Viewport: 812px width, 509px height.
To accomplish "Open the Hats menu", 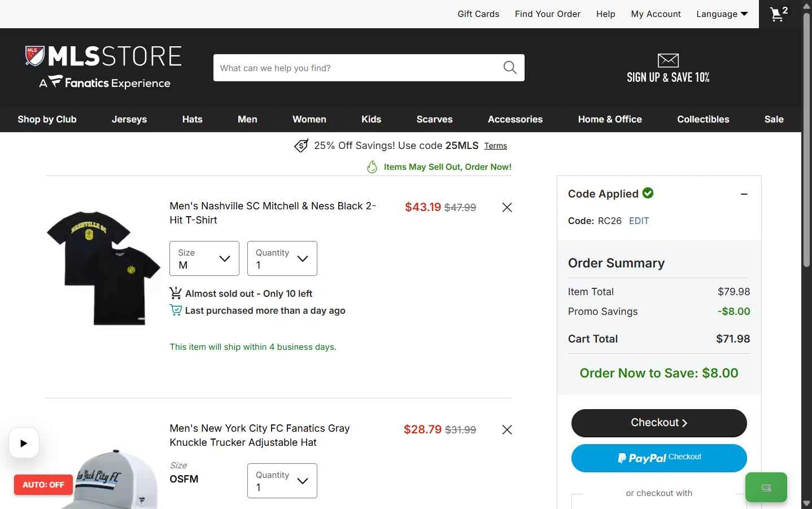I will [193, 119].
